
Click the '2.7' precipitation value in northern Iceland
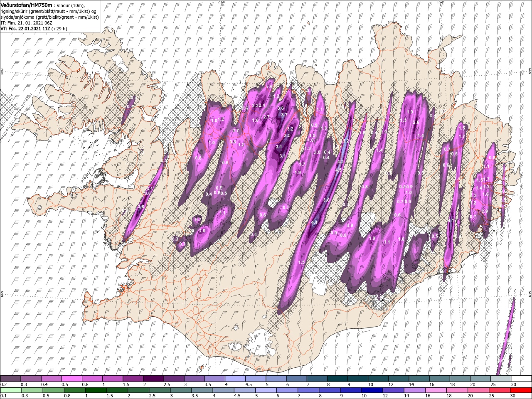tap(266, 117)
